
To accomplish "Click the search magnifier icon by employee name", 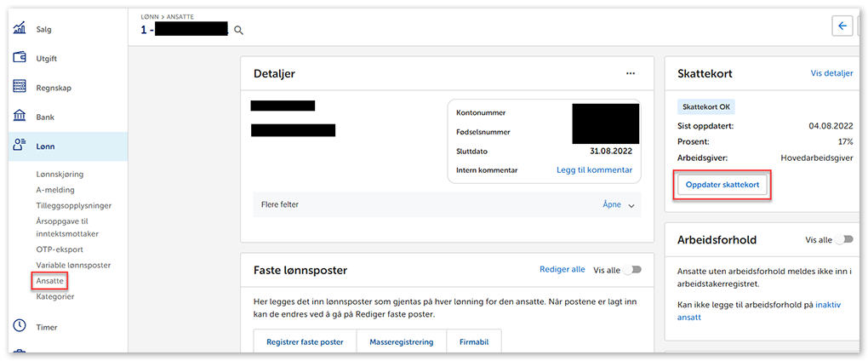I will (239, 31).
